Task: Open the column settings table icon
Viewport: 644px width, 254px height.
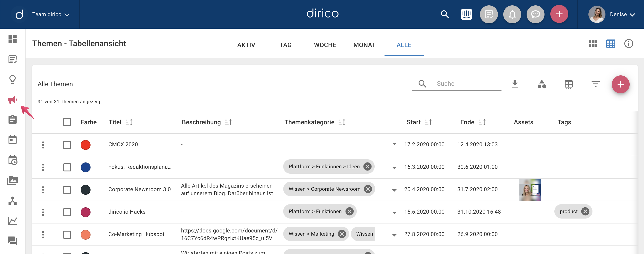Action: tap(568, 85)
